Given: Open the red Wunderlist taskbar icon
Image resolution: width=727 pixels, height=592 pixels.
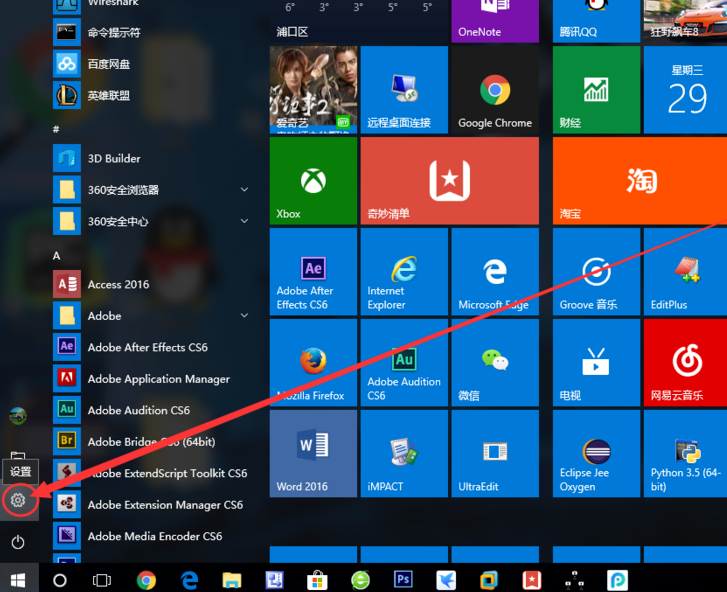Looking at the screenshot, I should click(532, 580).
